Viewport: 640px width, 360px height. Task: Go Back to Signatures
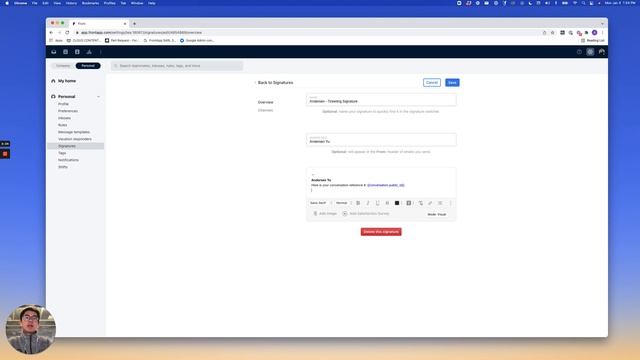(274, 82)
